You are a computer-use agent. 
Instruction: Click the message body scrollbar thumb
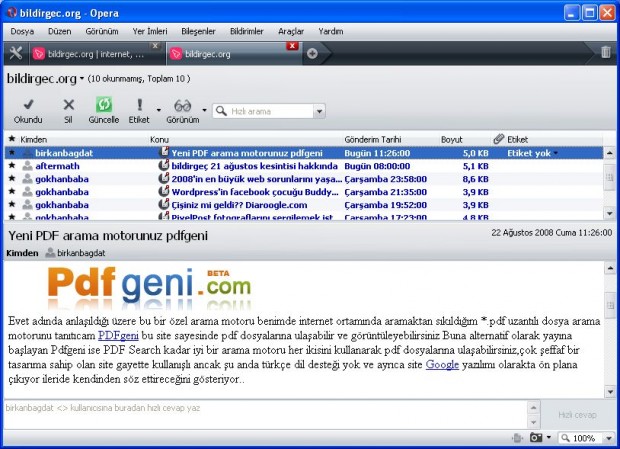click(610, 305)
